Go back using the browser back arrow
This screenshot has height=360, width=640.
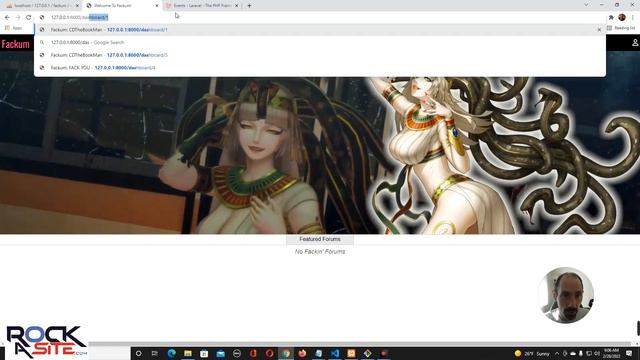[7, 17]
